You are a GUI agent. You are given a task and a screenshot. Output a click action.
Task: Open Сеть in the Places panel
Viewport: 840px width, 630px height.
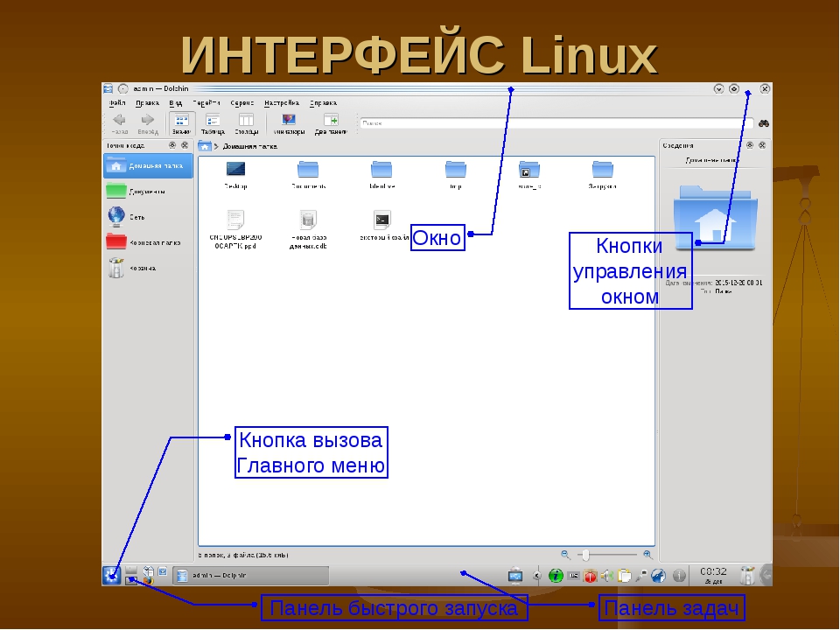(x=148, y=217)
